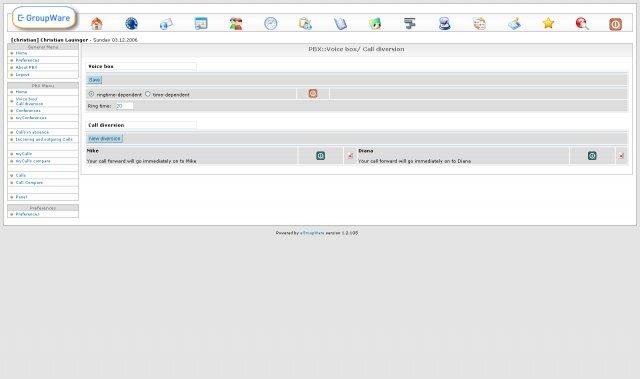Delete the Diana call diversion
The image size is (640, 379).
pyautogui.click(x=621, y=156)
